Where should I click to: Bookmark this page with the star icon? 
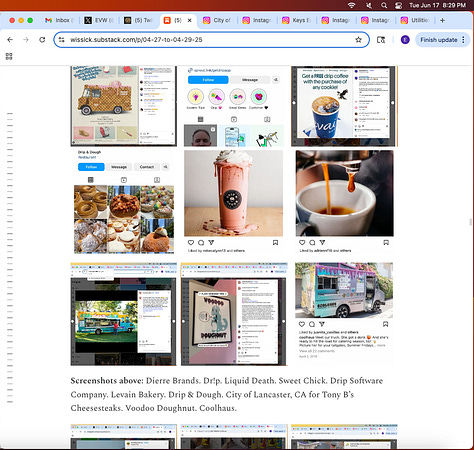[x=358, y=40]
